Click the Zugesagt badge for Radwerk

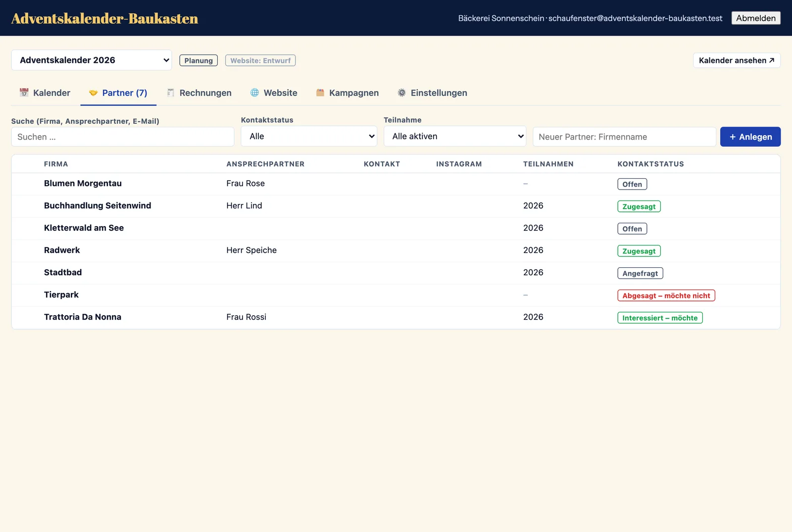[x=639, y=251]
